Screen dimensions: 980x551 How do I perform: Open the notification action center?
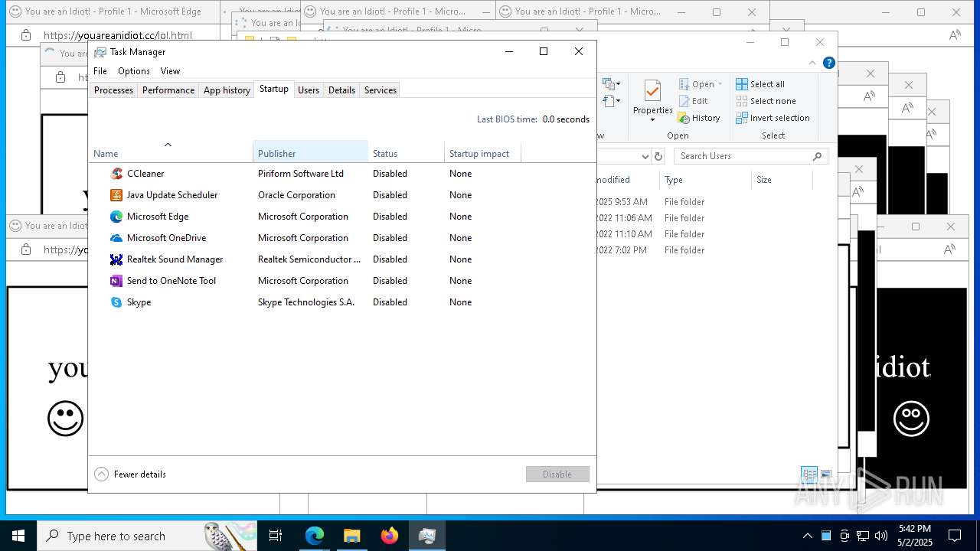point(955,536)
